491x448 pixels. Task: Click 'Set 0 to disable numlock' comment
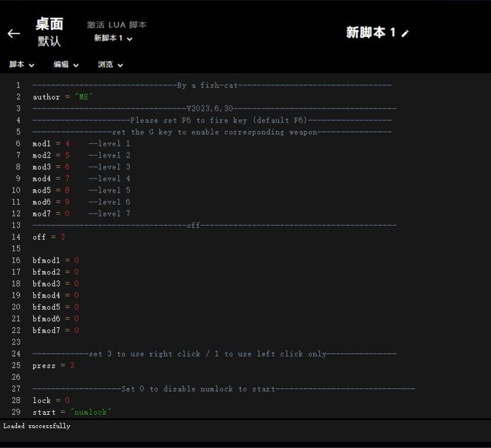224,388
